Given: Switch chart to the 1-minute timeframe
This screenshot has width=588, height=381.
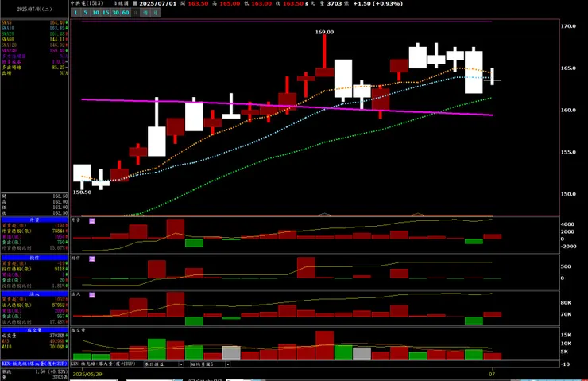Looking at the screenshot, I should 75,13.
